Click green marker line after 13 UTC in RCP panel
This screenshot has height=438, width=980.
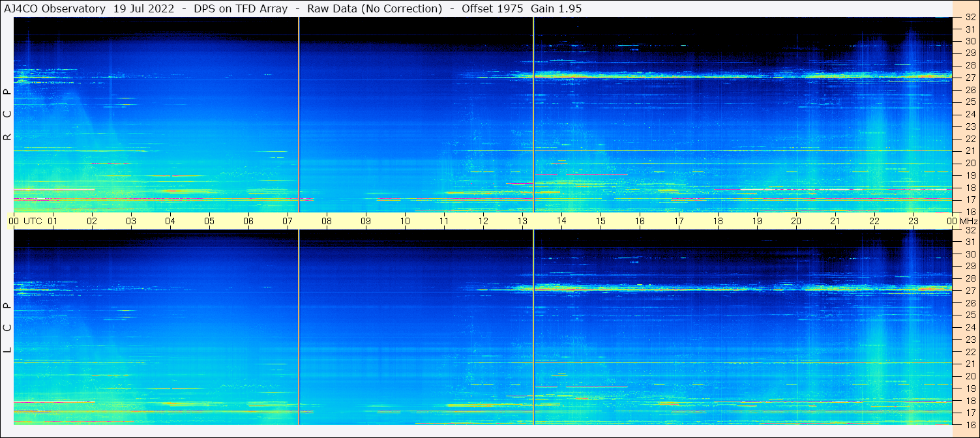click(x=533, y=115)
